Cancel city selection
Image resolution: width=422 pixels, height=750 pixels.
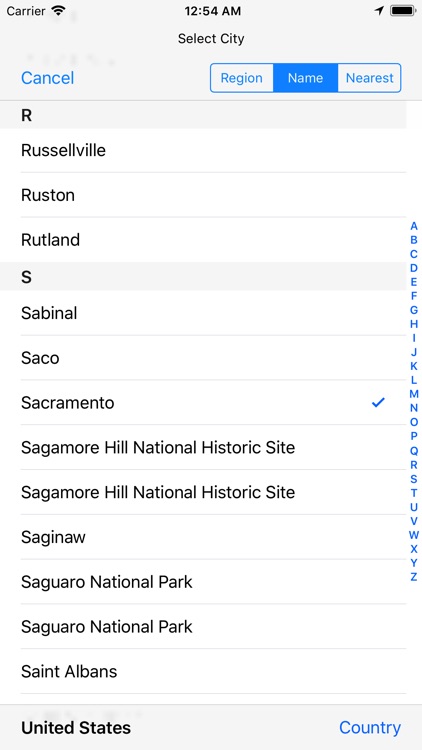tap(47, 78)
